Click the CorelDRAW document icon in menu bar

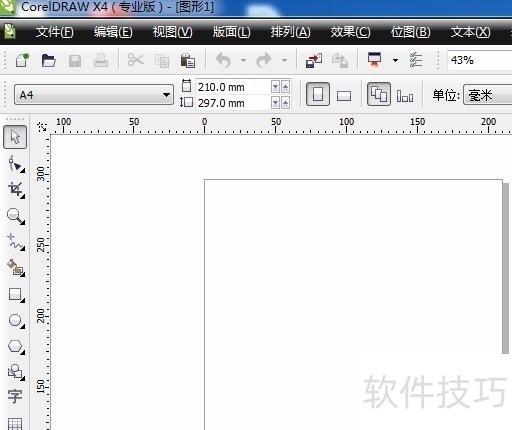(9, 32)
